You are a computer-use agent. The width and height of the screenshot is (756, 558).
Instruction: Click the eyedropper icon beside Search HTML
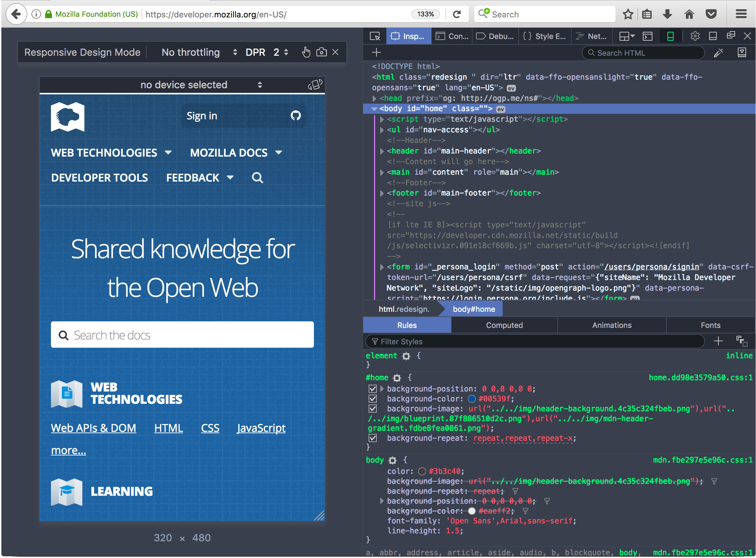pos(718,53)
